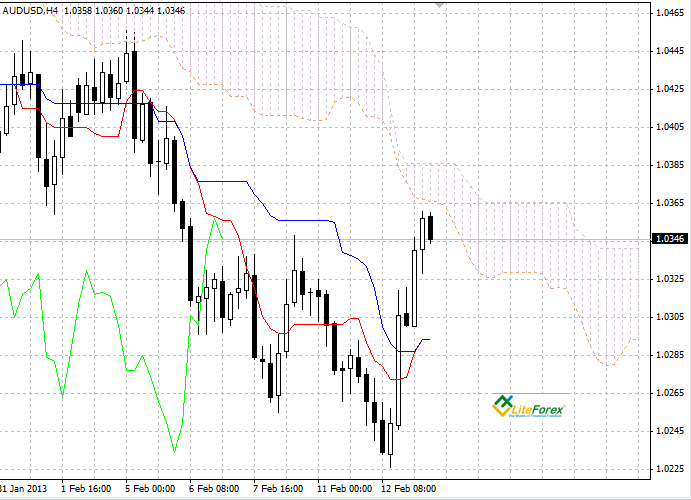This screenshot has height=500, width=691.
Task: Click the 5 Feb 00:00 time label
Action: [150, 489]
